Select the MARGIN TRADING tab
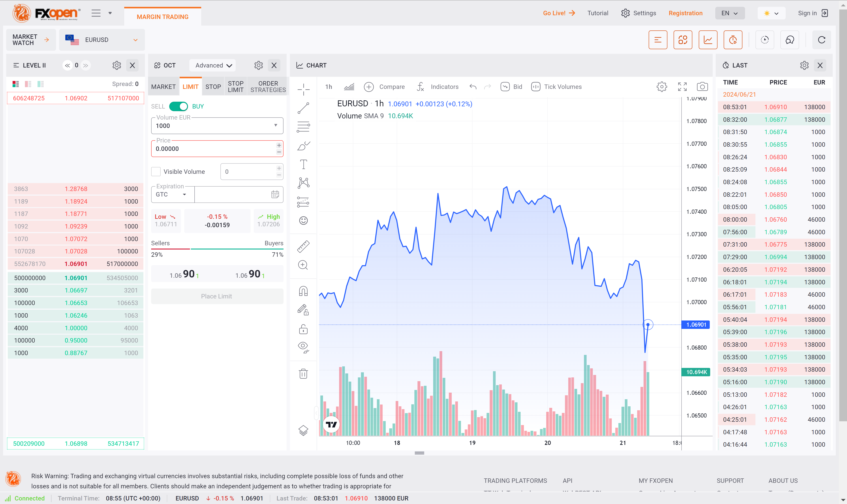 pyautogui.click(x=163, y=17)
